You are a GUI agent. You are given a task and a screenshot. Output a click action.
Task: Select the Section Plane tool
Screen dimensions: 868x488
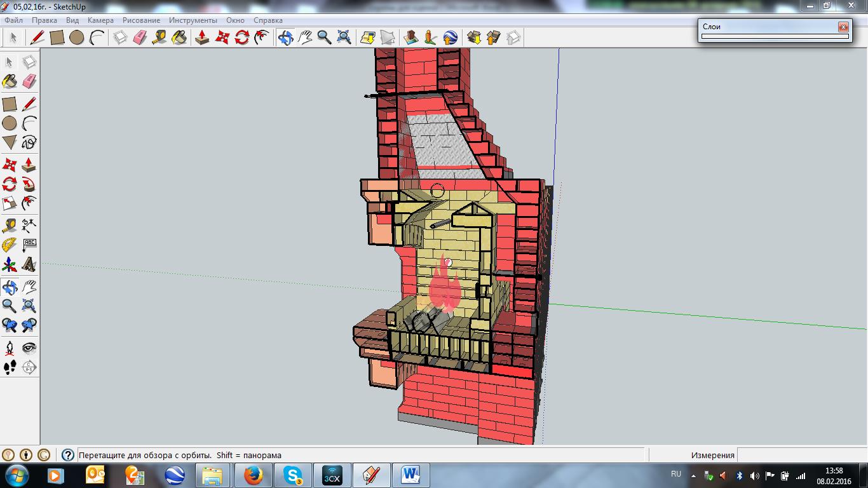click(x=29, y=367)
